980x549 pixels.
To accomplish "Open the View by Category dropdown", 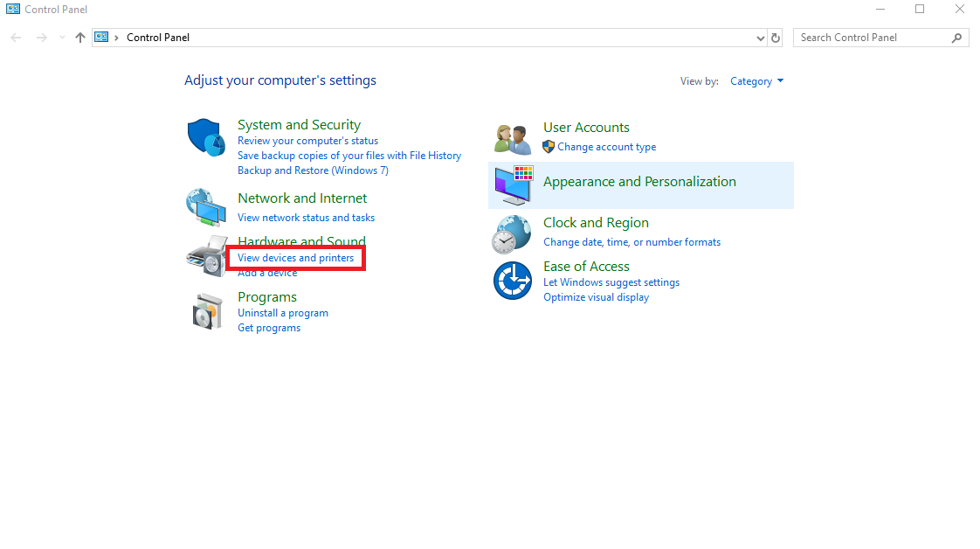I will point(756,81).
